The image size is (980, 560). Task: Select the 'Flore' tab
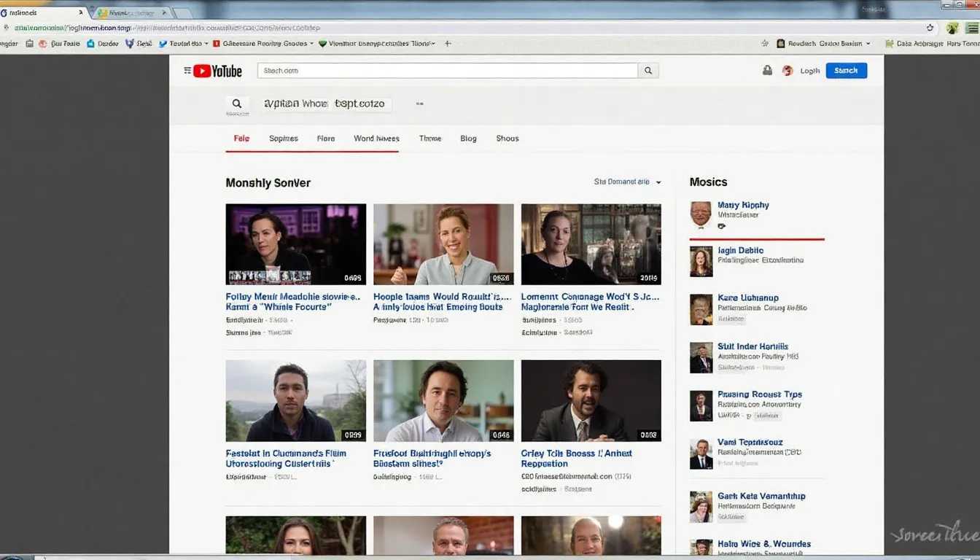pos(326,139)
